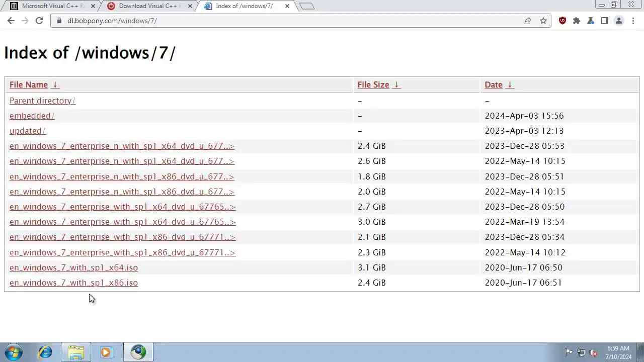
Task: Go back to the previous page
Action: coord(11,21)
